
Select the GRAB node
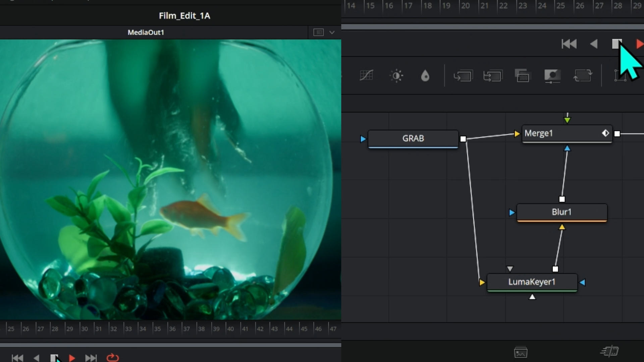tap(413, 138)
